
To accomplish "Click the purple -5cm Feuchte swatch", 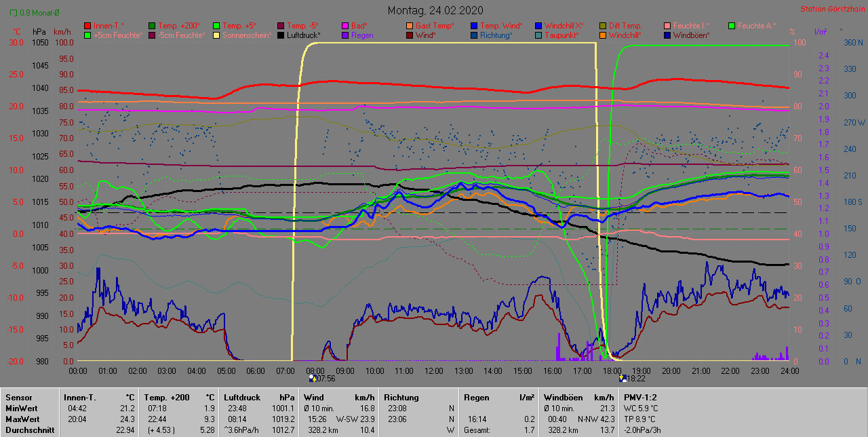I will 152,35.
